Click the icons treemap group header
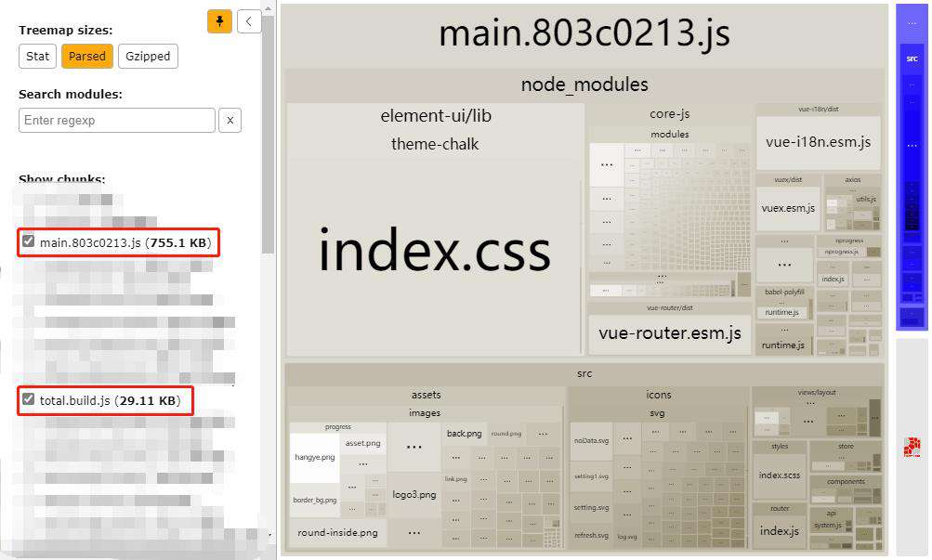932x560 pixels. point(658,395)
